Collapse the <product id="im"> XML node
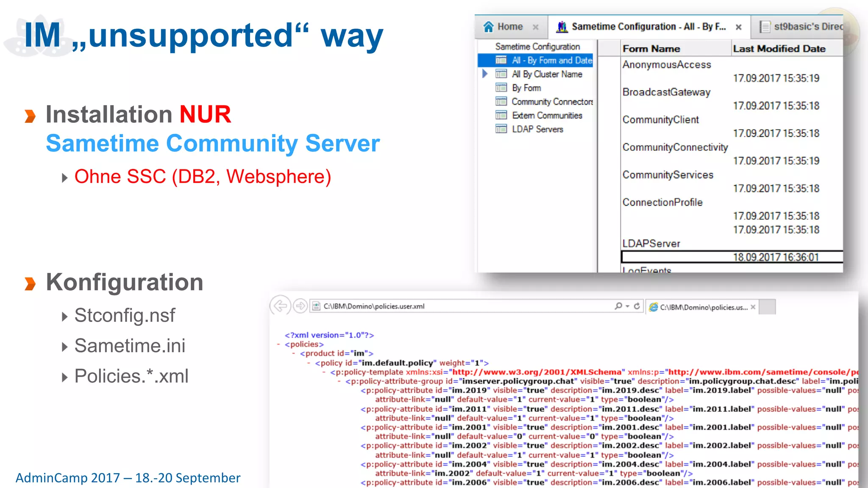 coord(293,353)
